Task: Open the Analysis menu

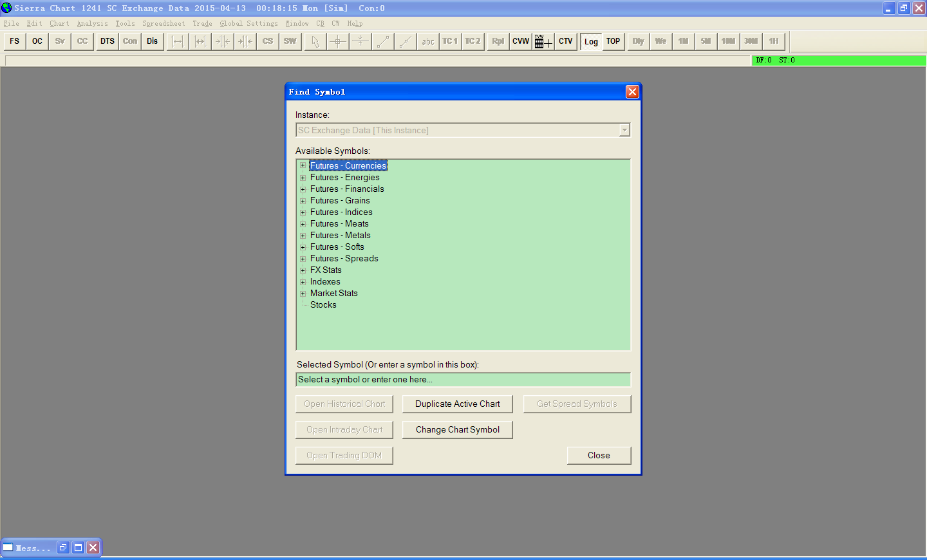Action: pyautogui.click(x=93, y=23)
